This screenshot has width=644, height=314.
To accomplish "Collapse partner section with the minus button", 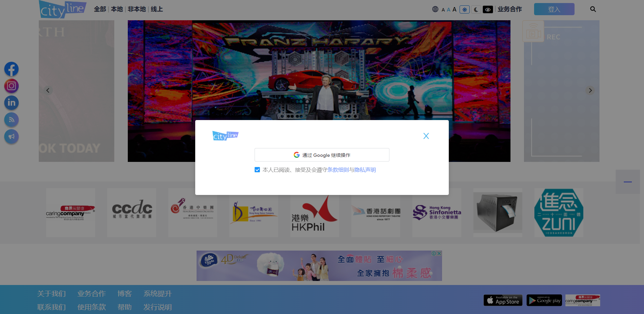I will coord(627,182).
